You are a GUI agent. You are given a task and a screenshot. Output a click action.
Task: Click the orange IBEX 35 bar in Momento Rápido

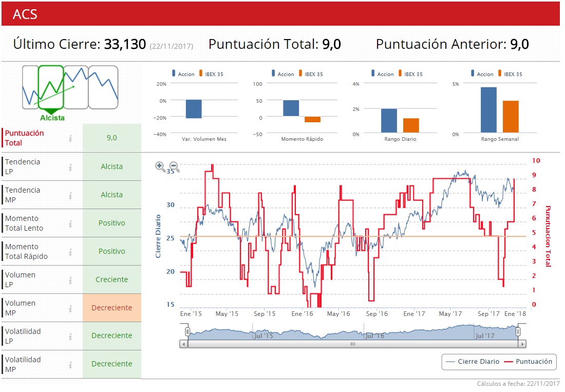point(312,119)
